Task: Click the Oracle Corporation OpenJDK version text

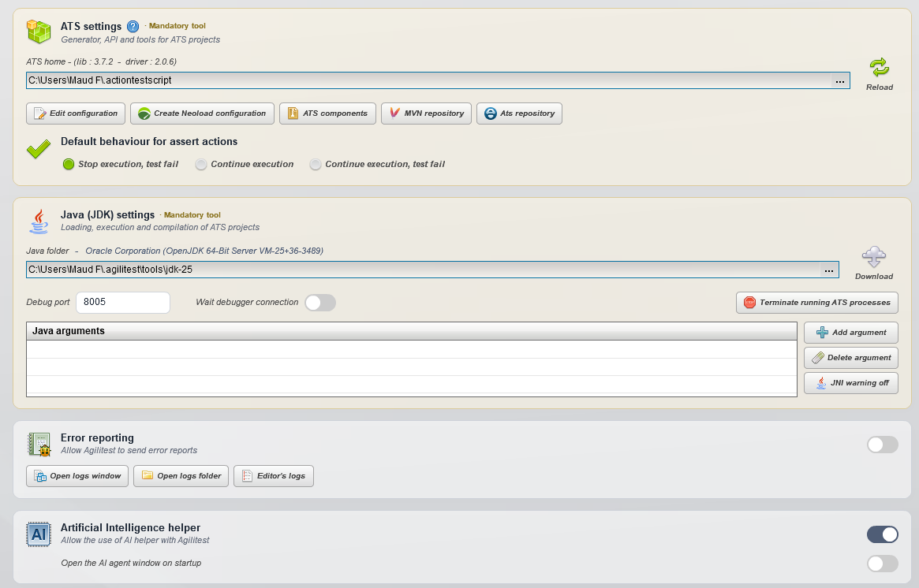Action: pos(204,251)
